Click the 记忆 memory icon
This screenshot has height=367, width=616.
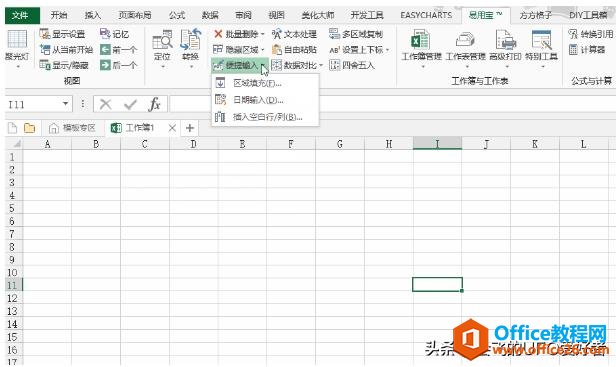click(x=105, y=34)
